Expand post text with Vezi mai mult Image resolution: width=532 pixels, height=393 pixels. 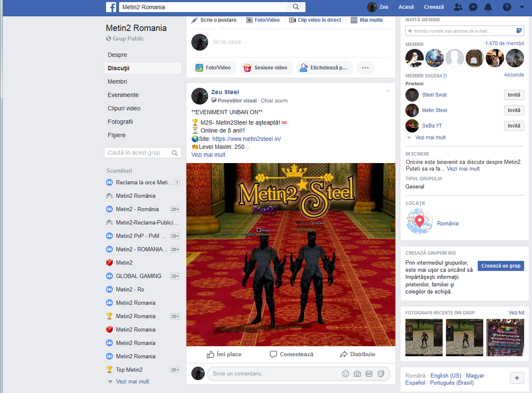coord(208,155)
